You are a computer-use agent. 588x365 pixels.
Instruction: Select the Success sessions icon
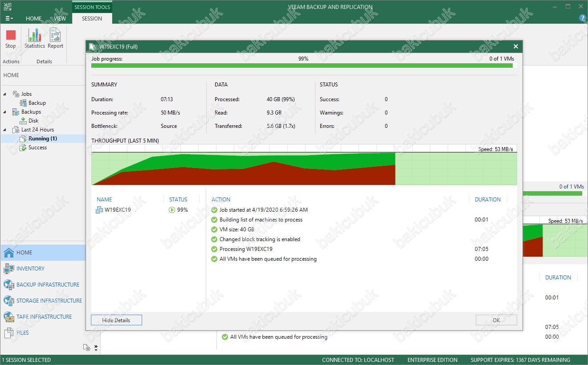pos(23,148)
